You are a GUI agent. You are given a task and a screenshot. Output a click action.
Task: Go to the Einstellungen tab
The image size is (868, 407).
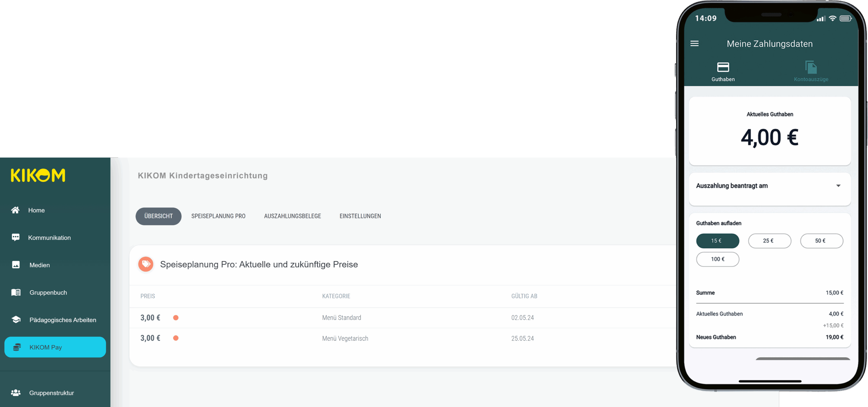tap(360, 216)
